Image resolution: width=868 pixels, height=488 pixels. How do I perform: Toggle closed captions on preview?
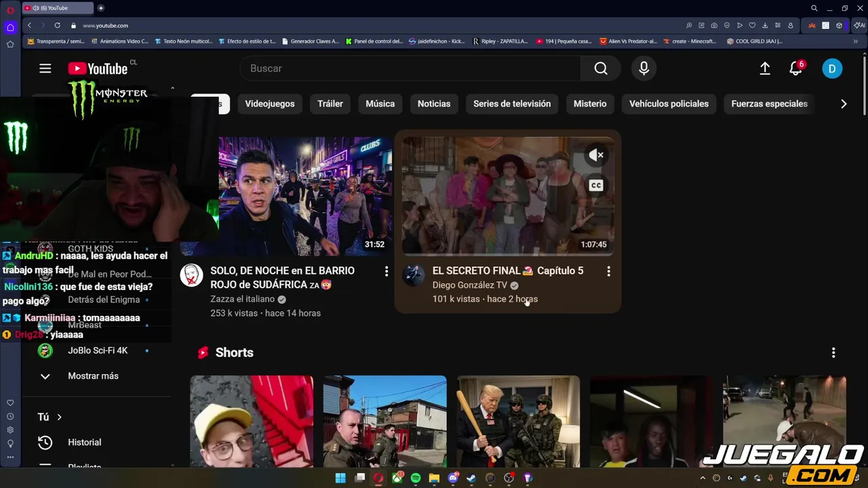tap(596, 185)
